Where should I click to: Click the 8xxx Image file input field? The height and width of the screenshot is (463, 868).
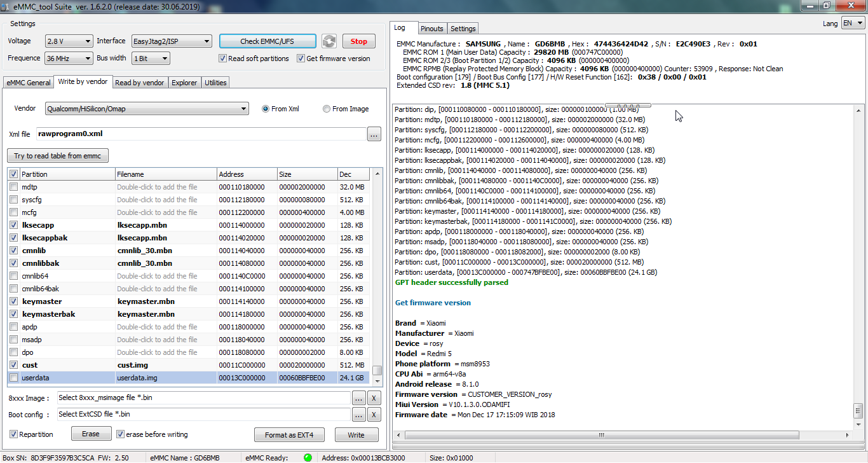[x=203, y=398]
